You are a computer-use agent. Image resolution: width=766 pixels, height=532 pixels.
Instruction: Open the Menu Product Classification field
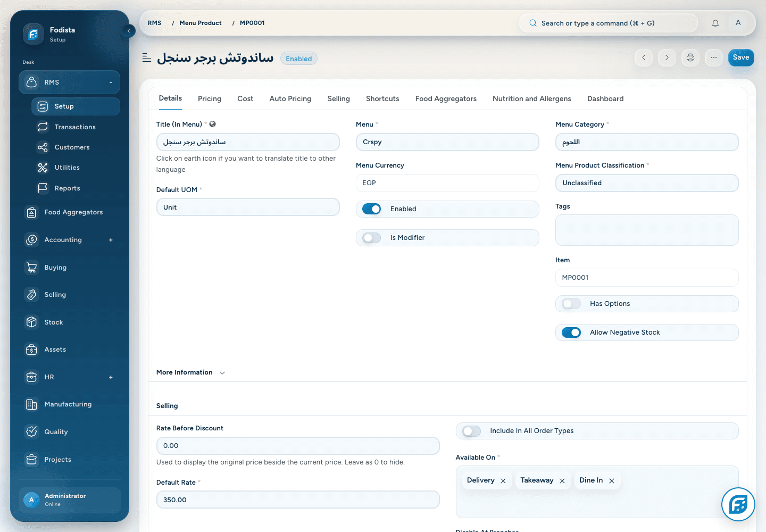(x=647, y=183)
